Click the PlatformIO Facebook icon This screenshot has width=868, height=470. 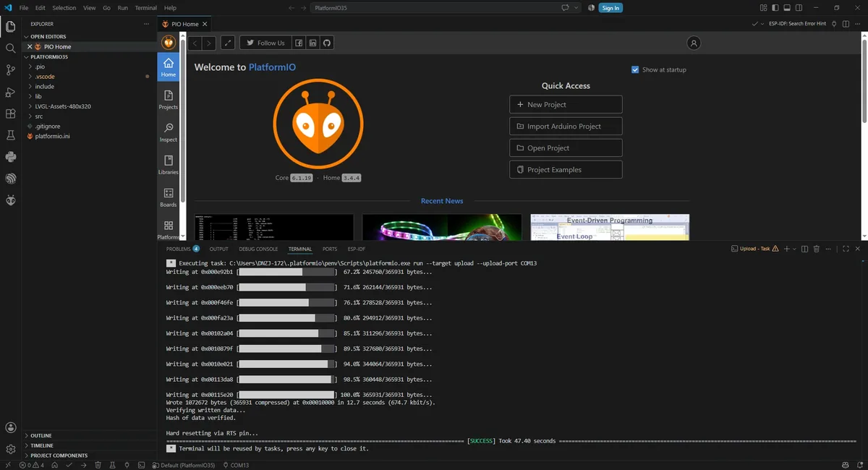[x=299, y=43]
